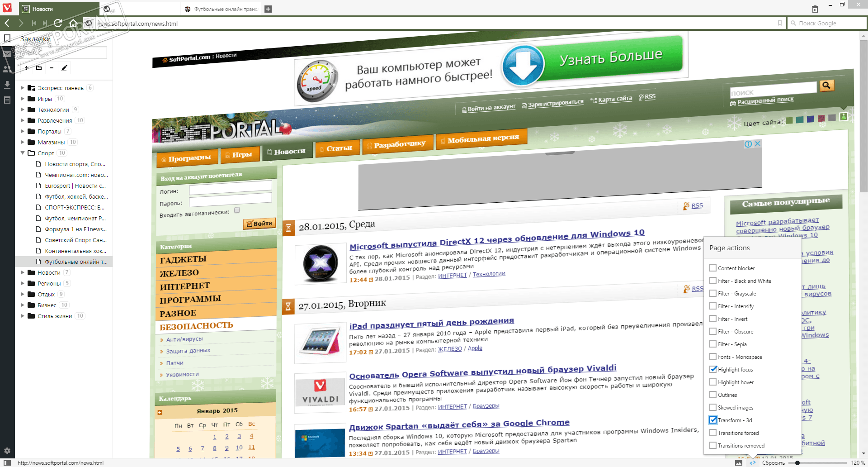Open Vivaldi settings gear icon
Viewport: 868px width, 467px height.
click(7, 451)
